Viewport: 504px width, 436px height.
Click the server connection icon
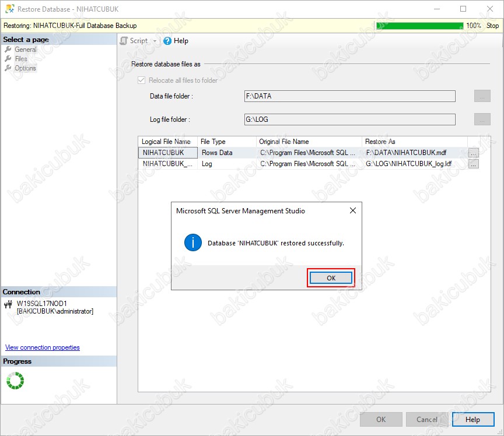coord(8,304)
